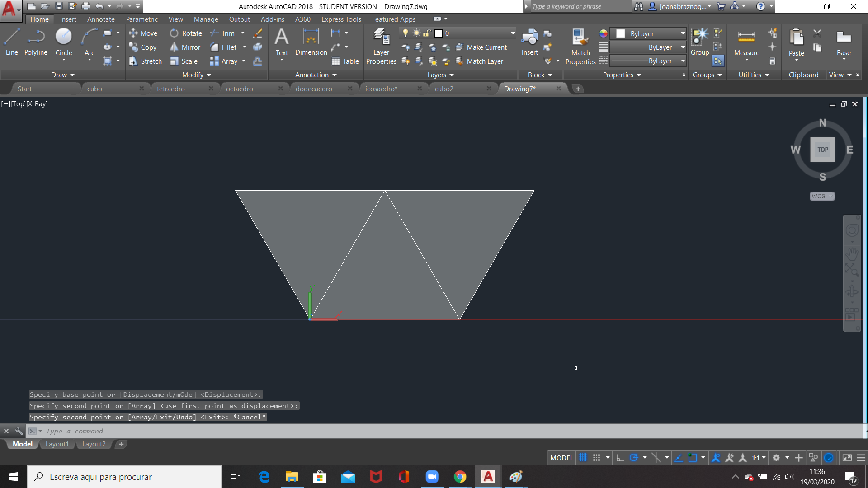Image resolution: width=868 pixels, height=488 pixels.
Task: Click the Move tool in Modify panel
Action: pos(143,33)
